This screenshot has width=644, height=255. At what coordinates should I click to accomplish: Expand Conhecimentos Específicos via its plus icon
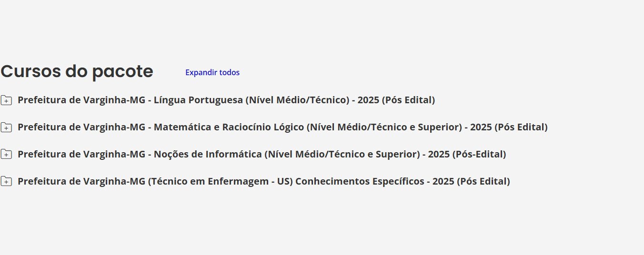(6, 182)
